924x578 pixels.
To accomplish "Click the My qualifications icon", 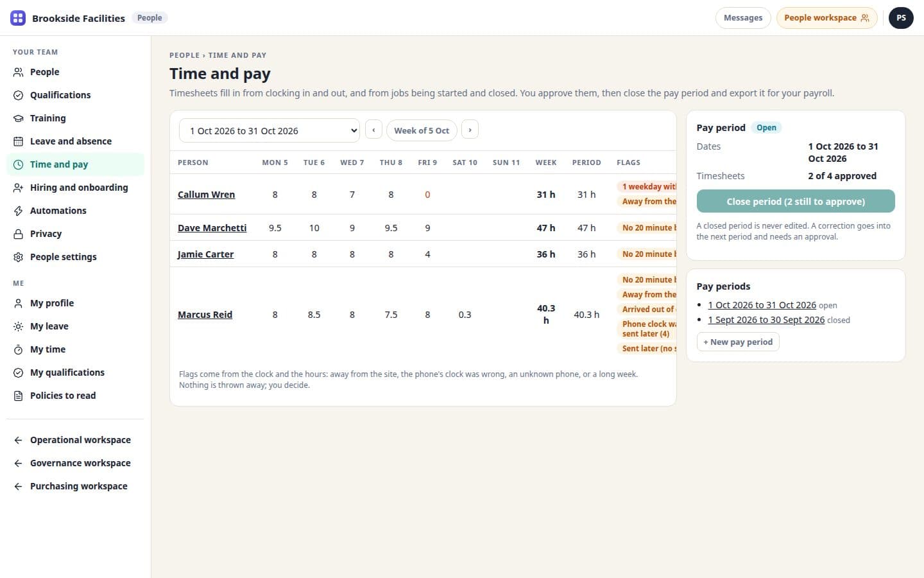I will tap(18, 372).
